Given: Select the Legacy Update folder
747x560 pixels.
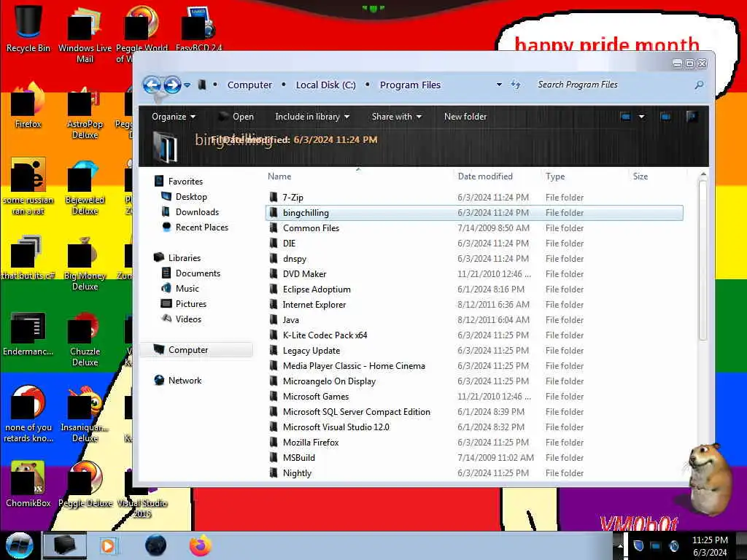Looking at the screenshot, I should coord(311,351).
